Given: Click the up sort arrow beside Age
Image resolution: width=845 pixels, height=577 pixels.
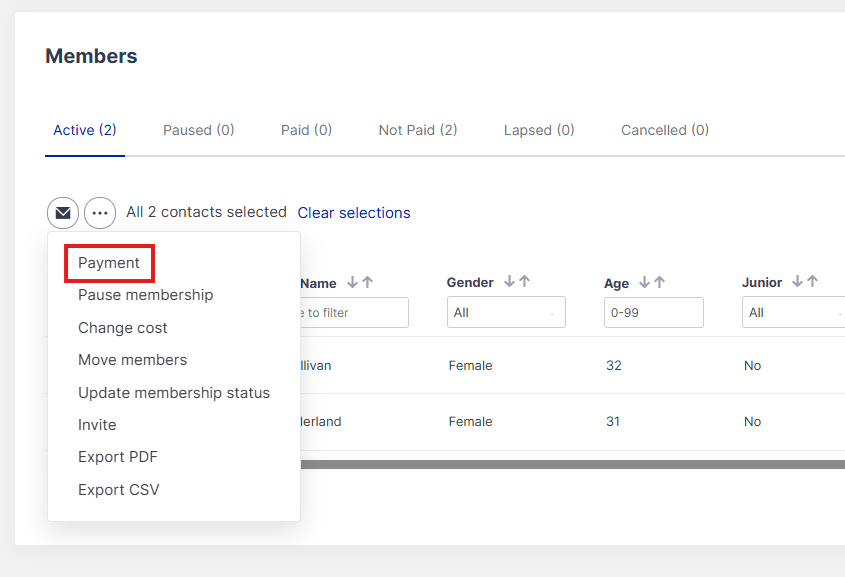Looking at the screenshot, I should point(660,282).
